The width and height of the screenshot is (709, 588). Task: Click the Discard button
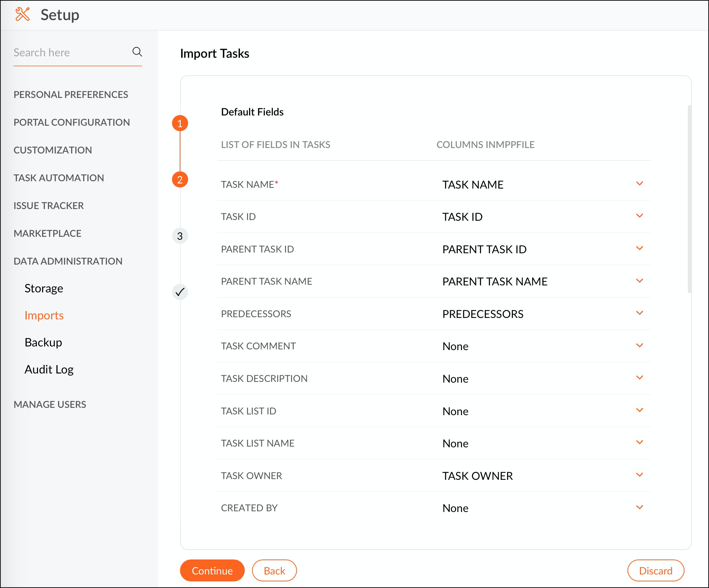pos(656,570)
